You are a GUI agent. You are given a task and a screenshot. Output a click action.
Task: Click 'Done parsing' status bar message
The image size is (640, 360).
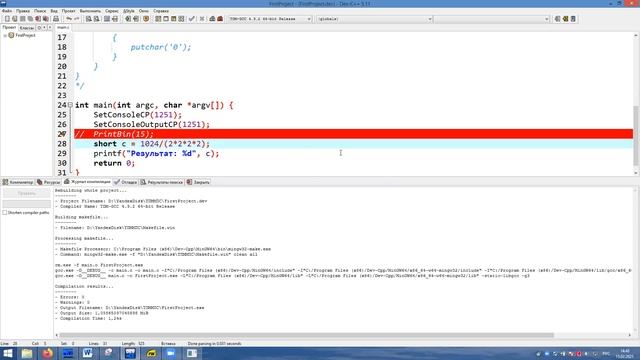[215, 344]
